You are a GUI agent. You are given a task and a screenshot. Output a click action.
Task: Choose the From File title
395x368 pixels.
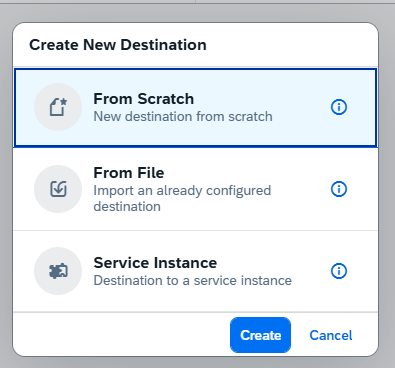[x=129, y=173]
